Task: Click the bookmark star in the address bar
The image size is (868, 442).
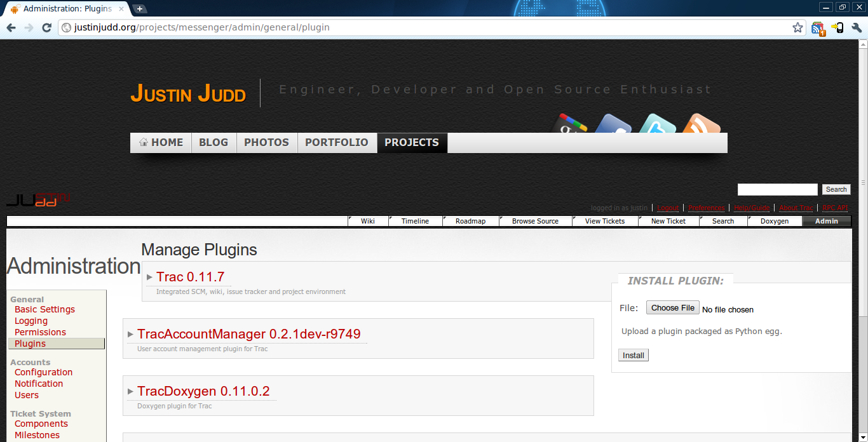Action: (x=797, y=27)
